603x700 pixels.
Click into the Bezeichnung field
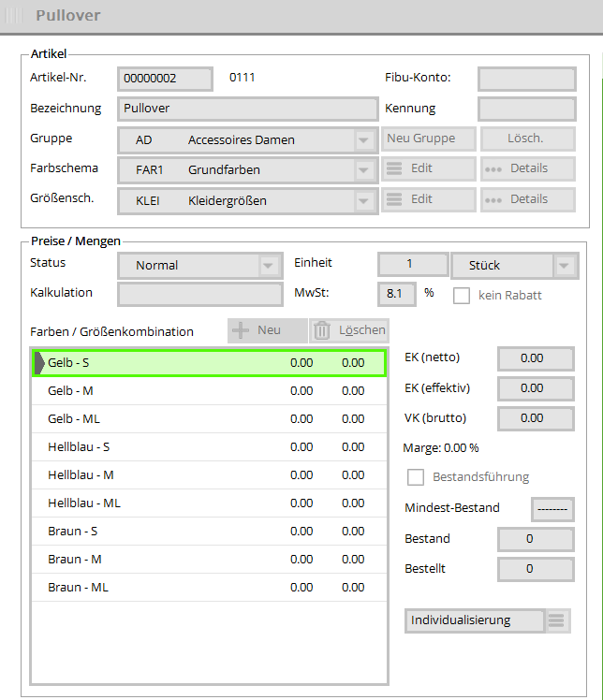[247, 109]
